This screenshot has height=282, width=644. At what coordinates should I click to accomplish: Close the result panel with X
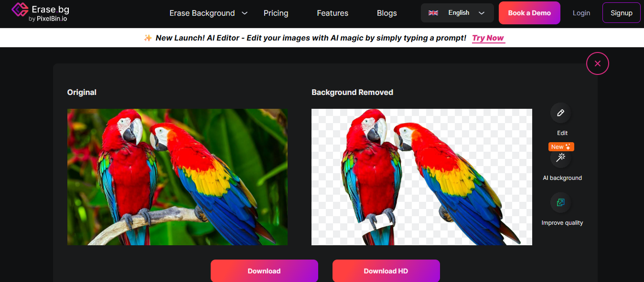(598, 63)
